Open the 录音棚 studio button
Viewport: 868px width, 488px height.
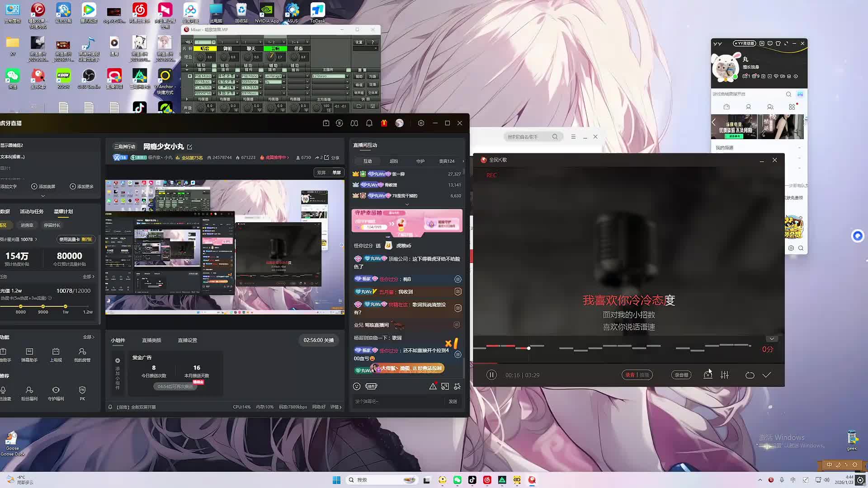(681, 375)
